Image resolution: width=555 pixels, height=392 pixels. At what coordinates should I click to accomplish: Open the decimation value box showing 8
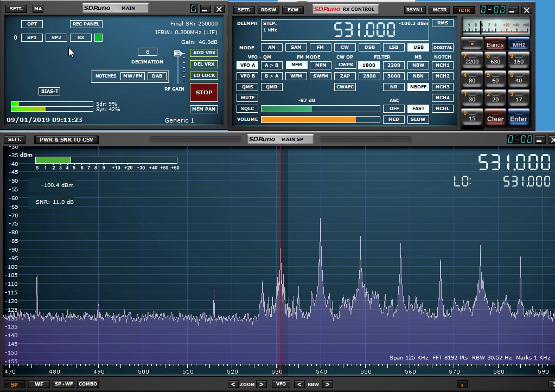point(147,52)
